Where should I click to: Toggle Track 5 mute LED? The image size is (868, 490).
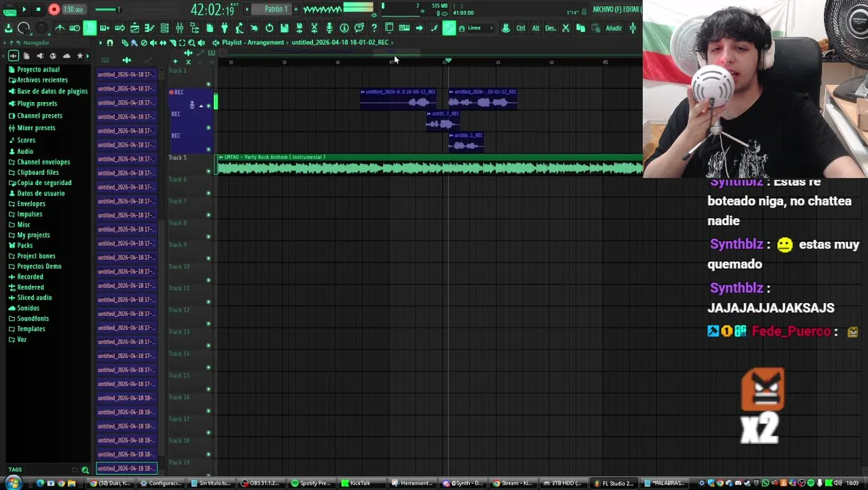click(x=208, y=171)
